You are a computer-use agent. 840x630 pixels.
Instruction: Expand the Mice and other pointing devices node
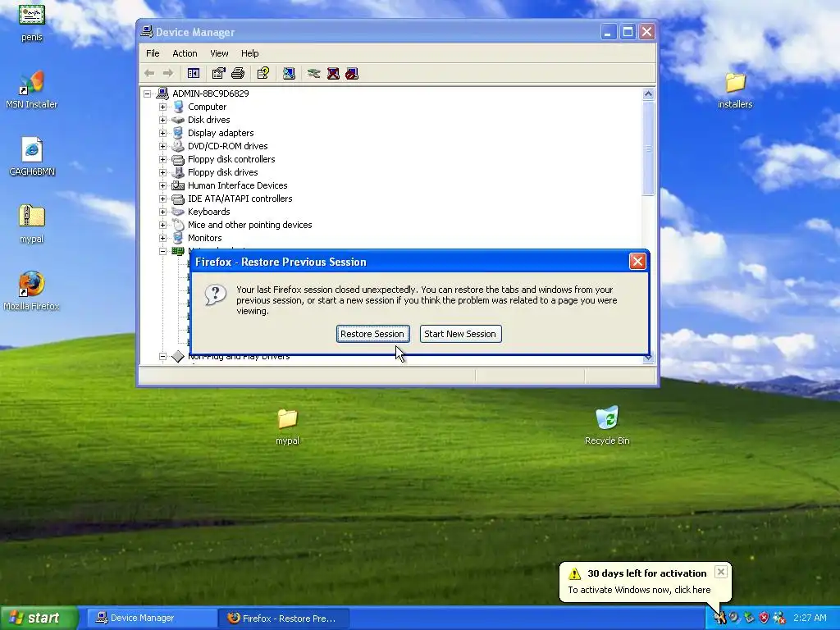coord(163,225)
